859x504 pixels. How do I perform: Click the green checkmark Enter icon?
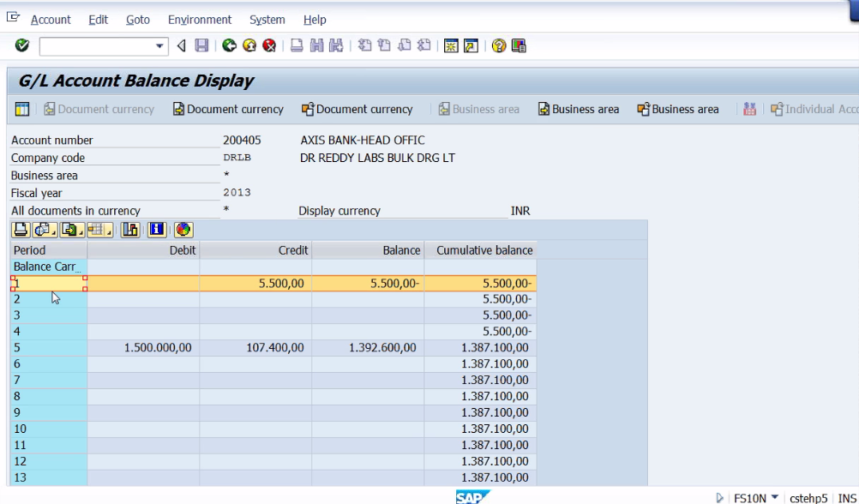pos(22,45)
